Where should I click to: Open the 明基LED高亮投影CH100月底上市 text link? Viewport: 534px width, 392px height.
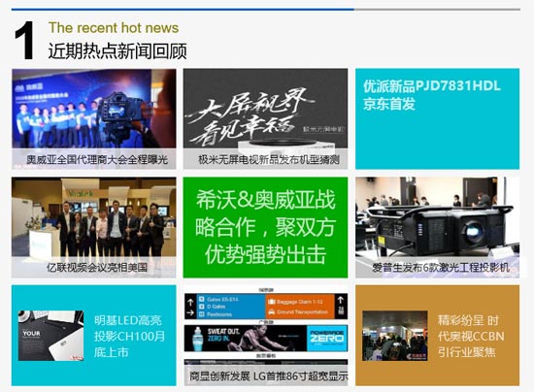[x=129, y=336]
